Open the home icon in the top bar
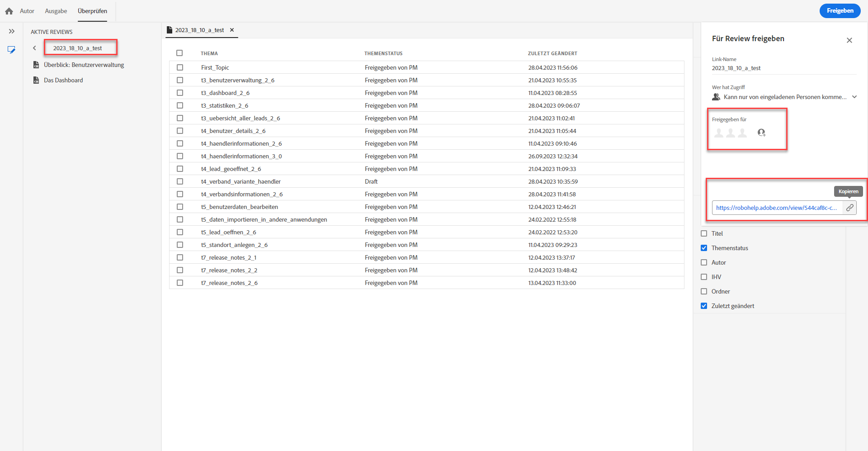This screenshot has height=451, width=868. coord(9,11)
